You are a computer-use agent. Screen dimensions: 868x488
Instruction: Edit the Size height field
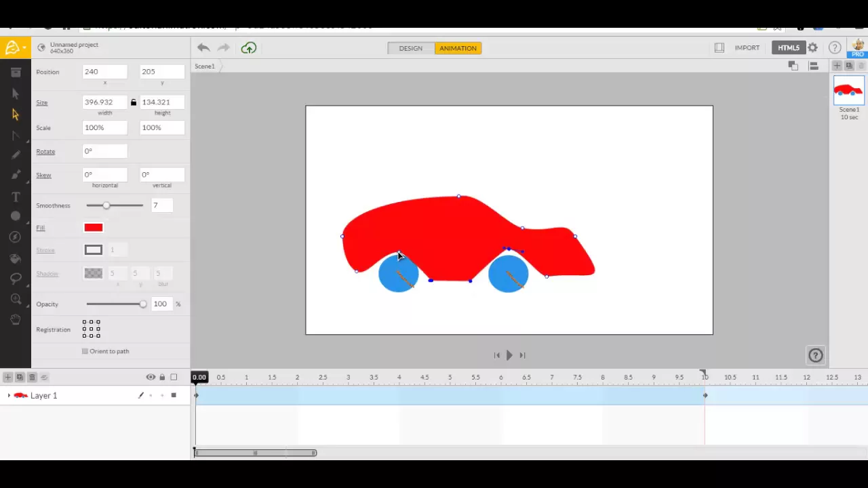(x=161, y=102)
